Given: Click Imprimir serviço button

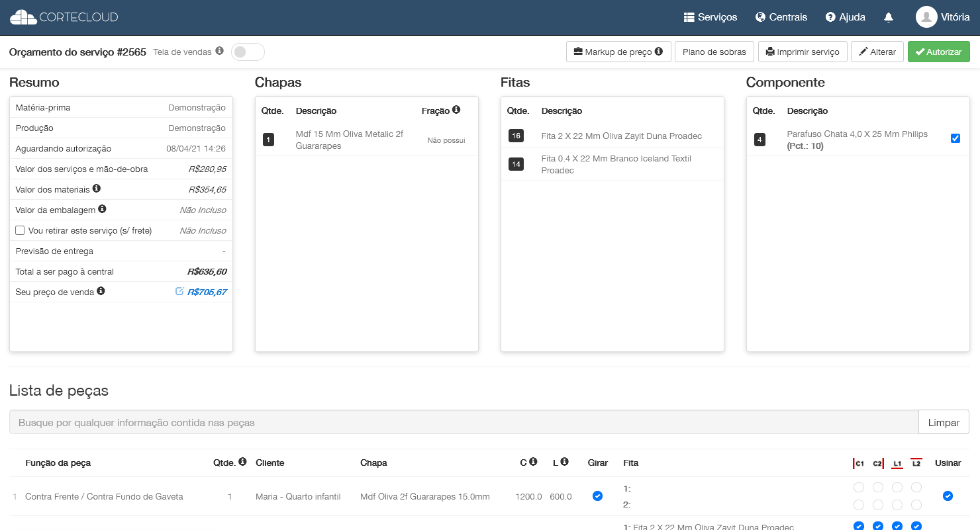Looking at the screenshot, I should click(x=803, y=52).
